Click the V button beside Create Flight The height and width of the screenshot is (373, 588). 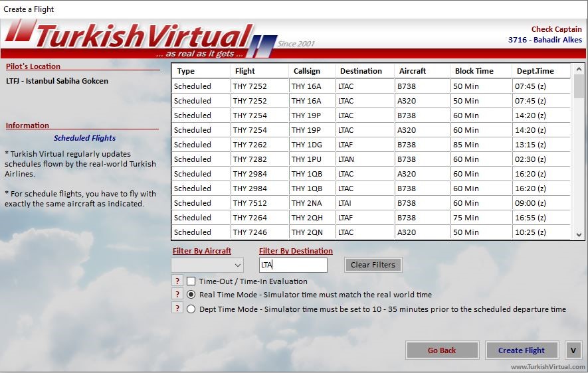573,350
